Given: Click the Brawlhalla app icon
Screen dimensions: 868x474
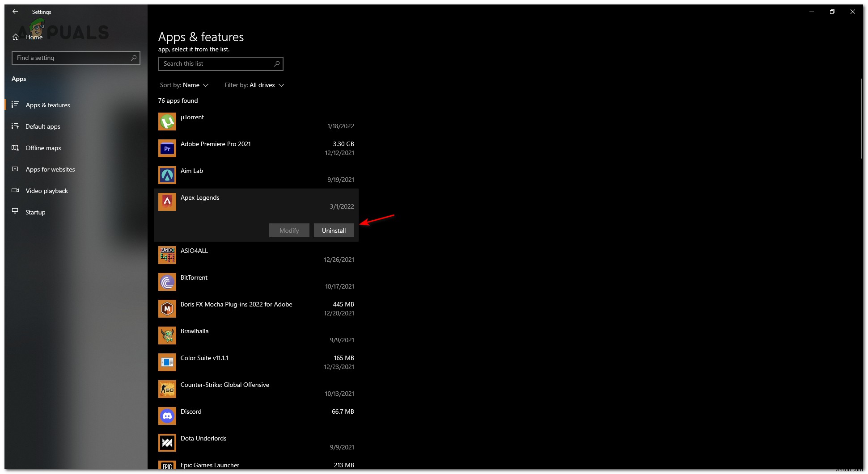Looking at the screenshot, I should [167, 336].
